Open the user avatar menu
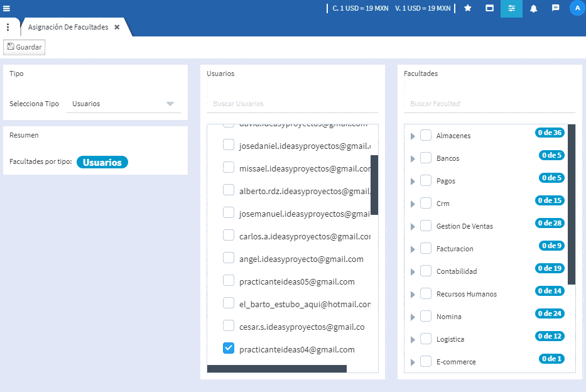The image size is (586, 392). point(577,8)
